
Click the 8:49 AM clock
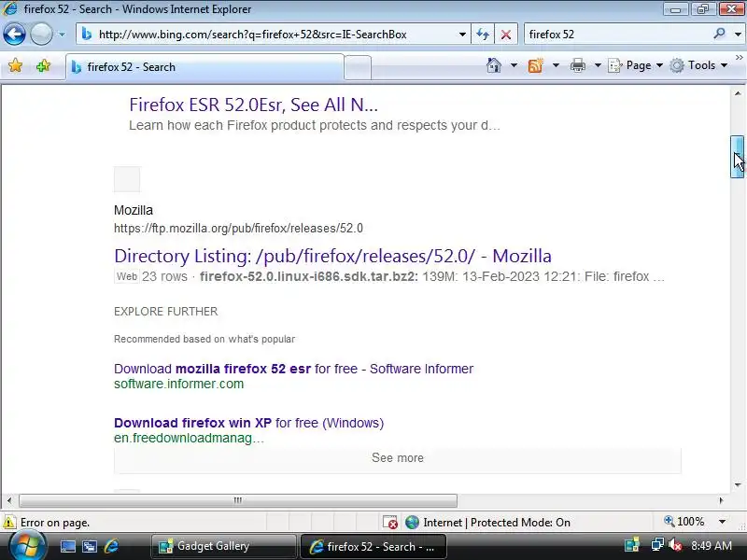pos(712,546)
